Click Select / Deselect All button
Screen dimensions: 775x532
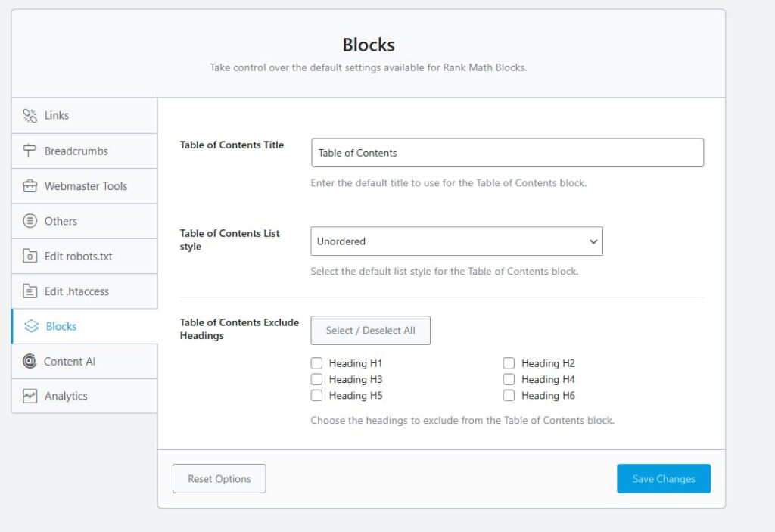[x=370, y=331]
